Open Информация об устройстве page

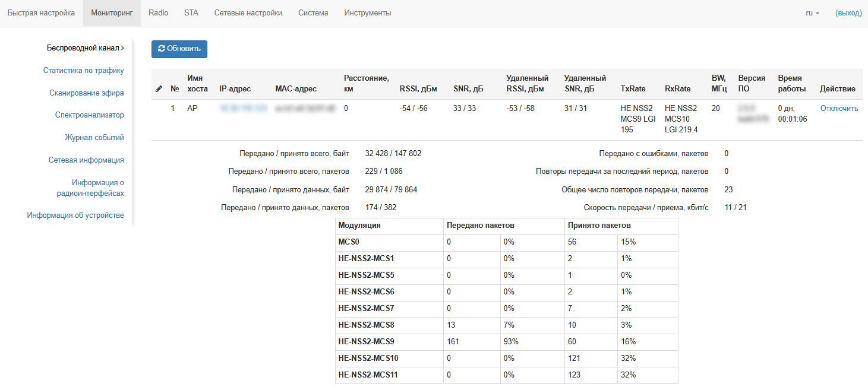coord(75,215)
